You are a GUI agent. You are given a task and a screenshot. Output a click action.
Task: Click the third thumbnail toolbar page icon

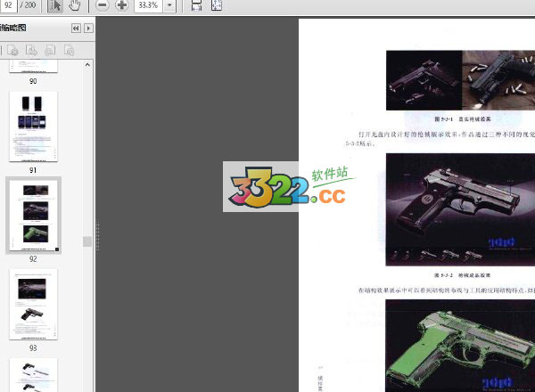(50, 51)
